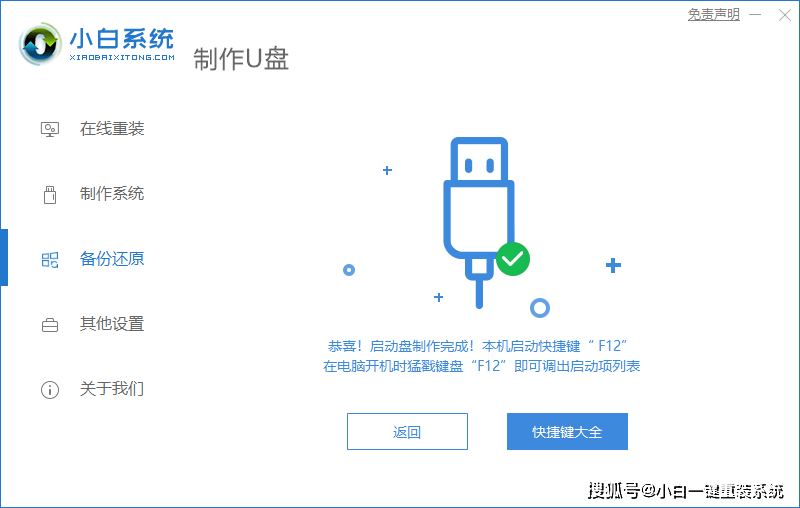Click the 返回 button

coord(407,431)
